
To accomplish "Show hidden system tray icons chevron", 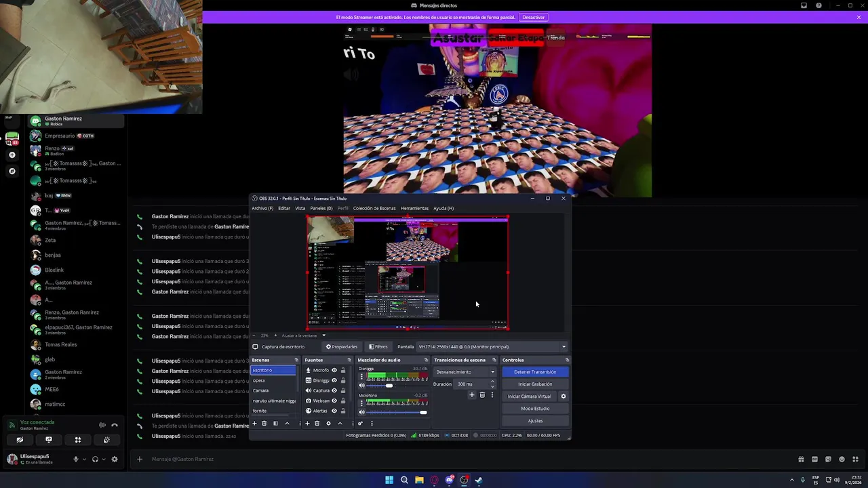I will click(792, 480).
